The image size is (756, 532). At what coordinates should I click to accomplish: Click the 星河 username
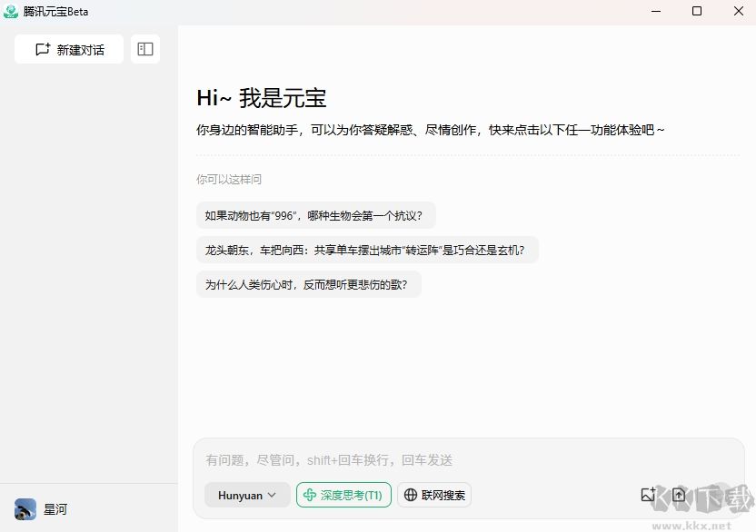(55, 509)
